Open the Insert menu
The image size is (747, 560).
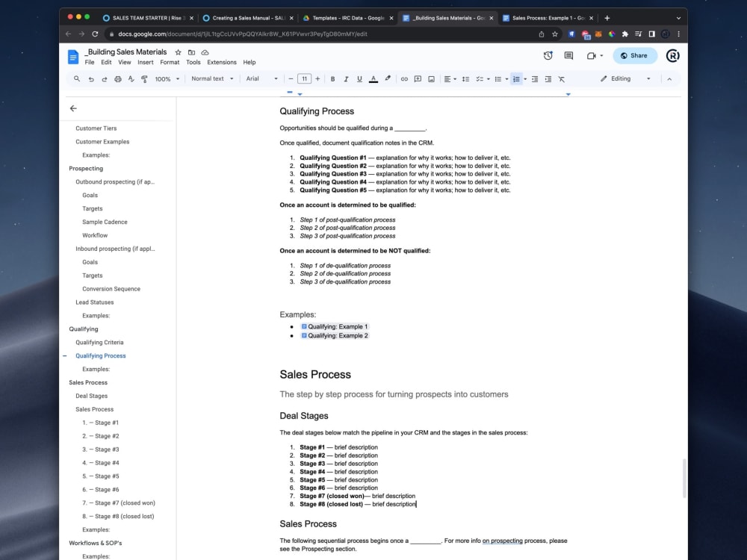pyautogui.click(x=146, y=63)
